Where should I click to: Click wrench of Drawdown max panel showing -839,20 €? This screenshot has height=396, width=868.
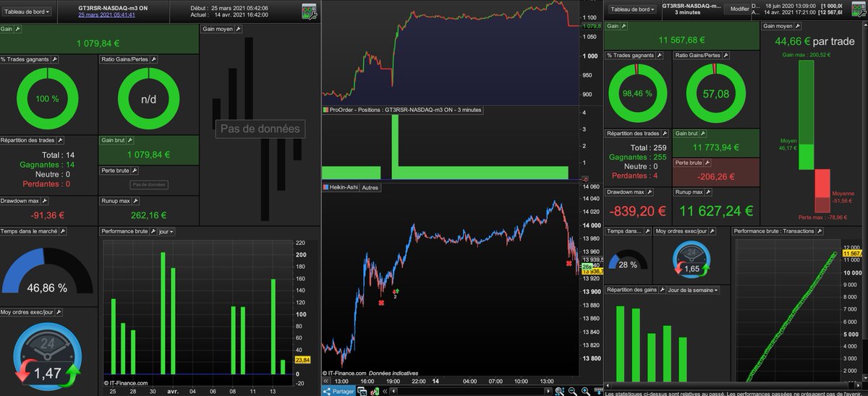pos(650,191)
